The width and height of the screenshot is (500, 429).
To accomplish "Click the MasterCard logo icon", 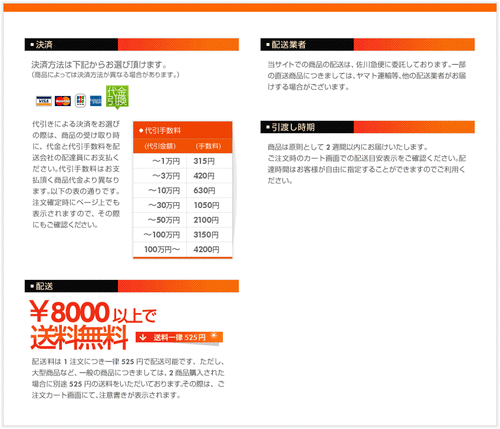I will [63, 101].
